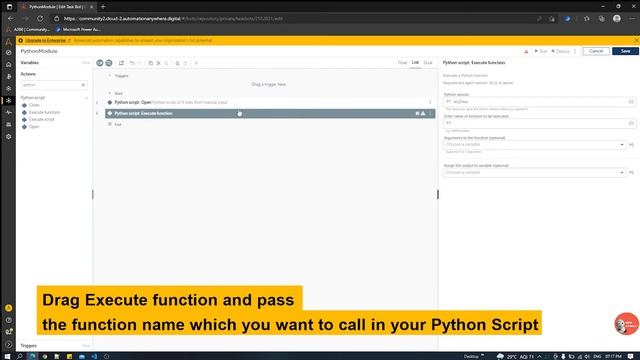Collapse the Start section in editor

click(110, 93)
